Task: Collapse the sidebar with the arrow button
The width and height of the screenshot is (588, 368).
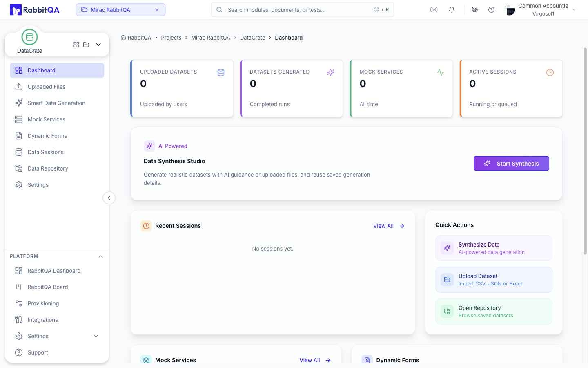Action: coord(109,198)
